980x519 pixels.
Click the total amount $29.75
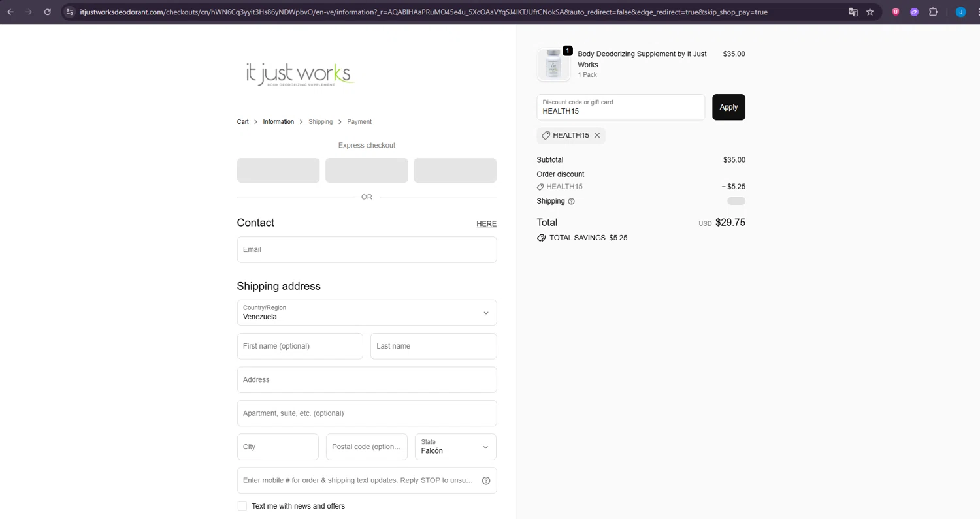(730, 222)
